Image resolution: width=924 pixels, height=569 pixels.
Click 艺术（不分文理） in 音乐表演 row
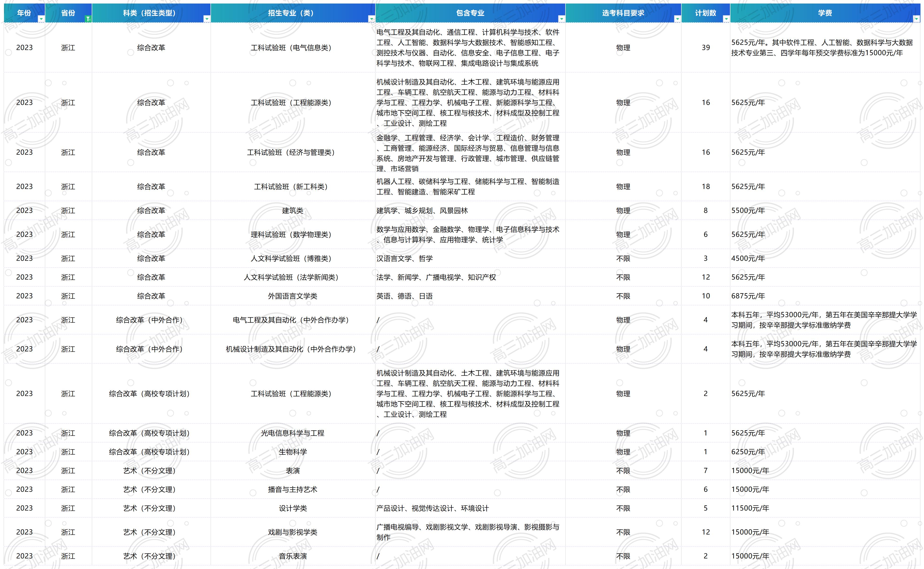coord(151,556)
